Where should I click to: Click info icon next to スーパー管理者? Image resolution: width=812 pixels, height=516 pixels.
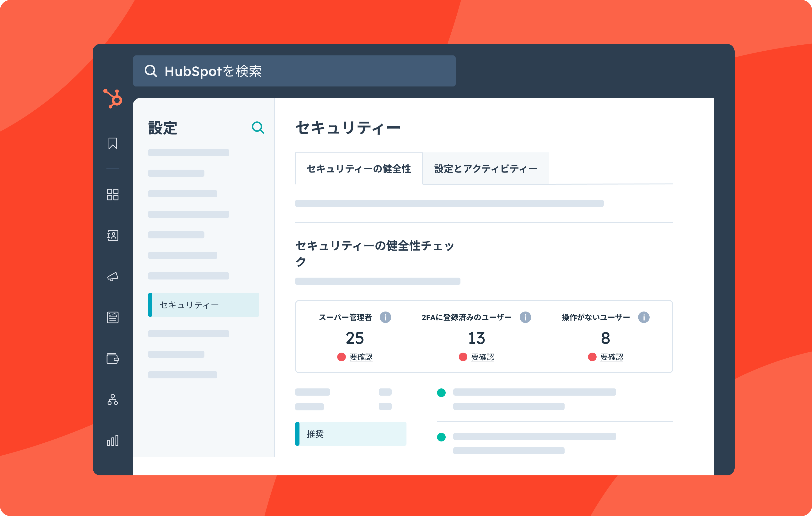point(385,317)
